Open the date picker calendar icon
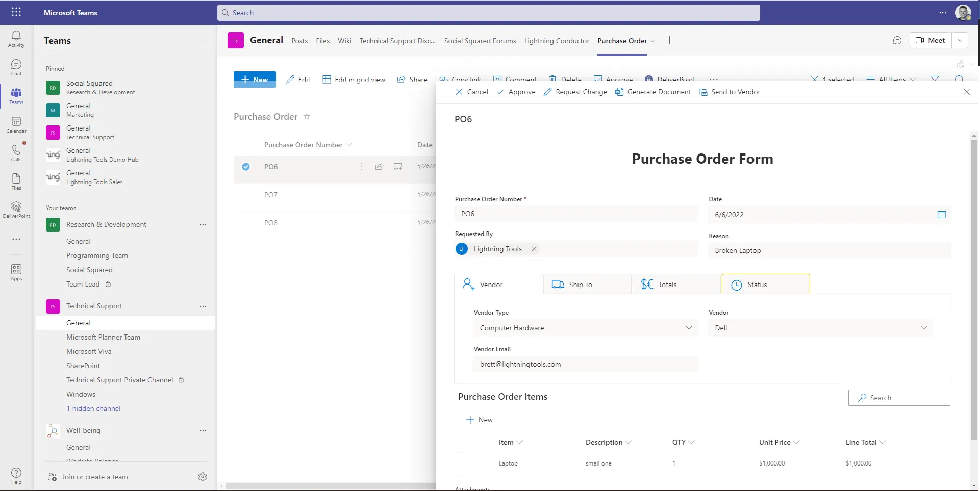Viewport: 980px width, 491px height. (941, 214)
